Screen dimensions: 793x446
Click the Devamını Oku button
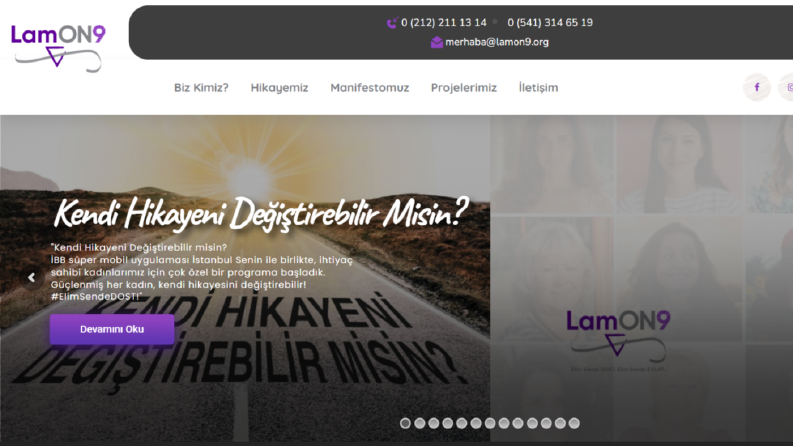click(112, 329)
